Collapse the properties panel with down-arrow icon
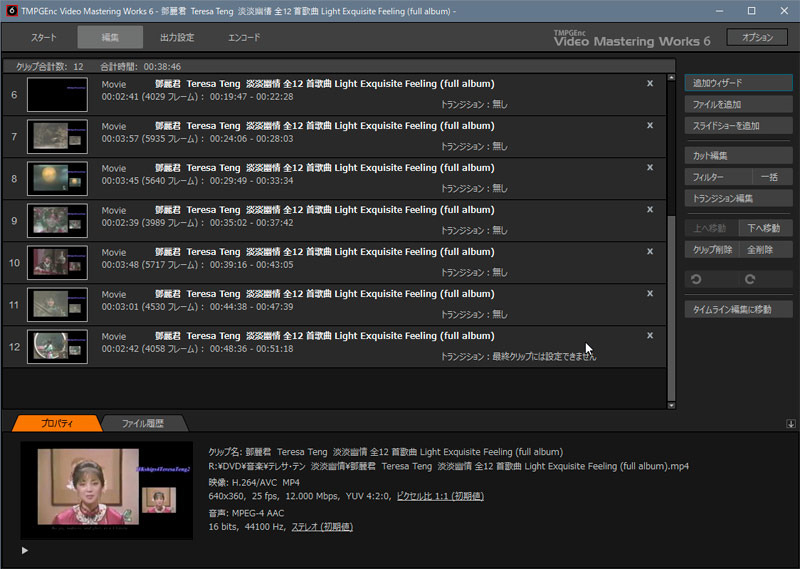This screenshot has height=569, width=800. coord(791,424)
